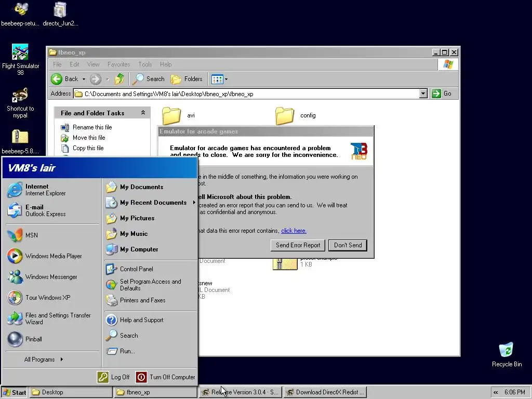Click the 6:06 PM taskbar clock
This screenshot has height=399, width=532.
515,392
